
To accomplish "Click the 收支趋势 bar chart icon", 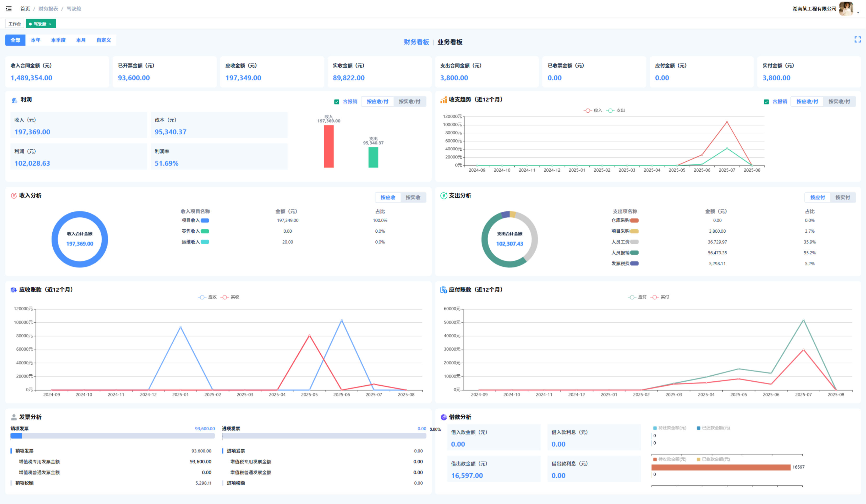I will click(x=443, y=100).
